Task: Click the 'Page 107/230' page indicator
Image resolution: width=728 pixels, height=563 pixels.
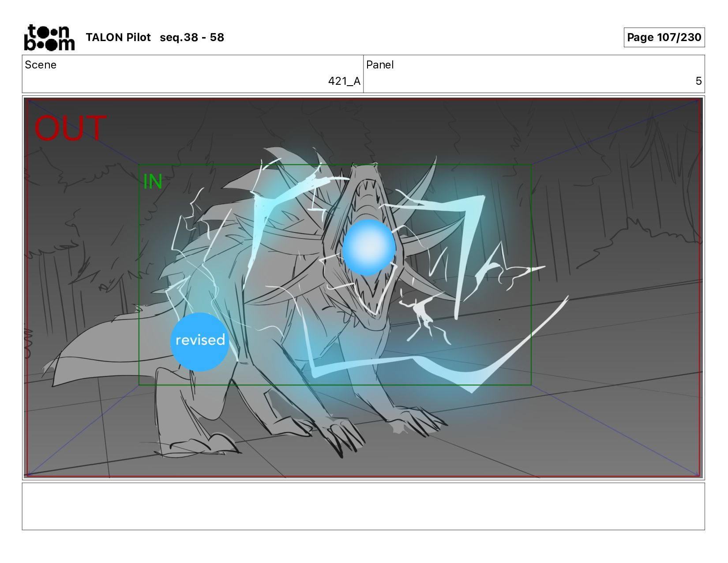Action: pyautogui.click(x=664, y=37)
